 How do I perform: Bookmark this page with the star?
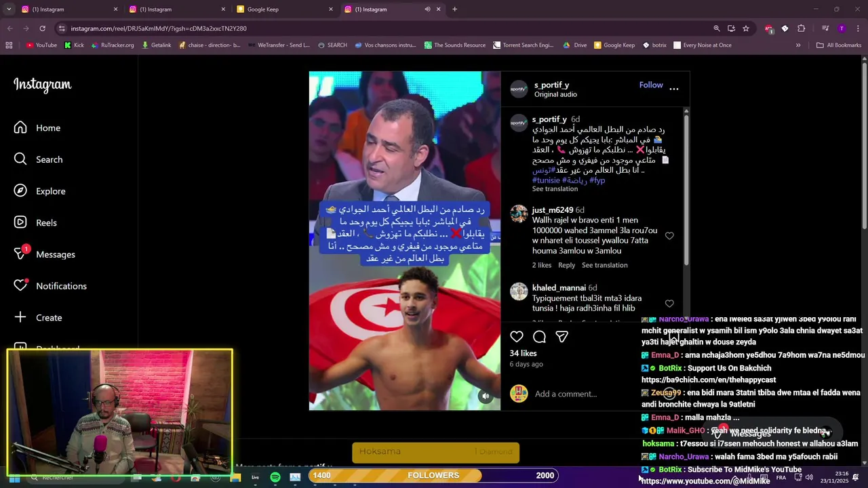(x=746, y=28)
